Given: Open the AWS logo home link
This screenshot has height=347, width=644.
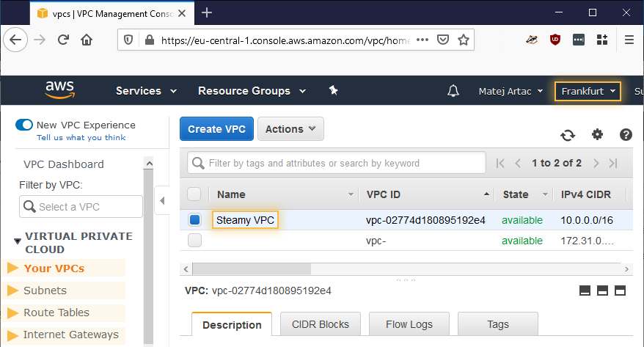Looking at the screenshot, I should point(60,90).
